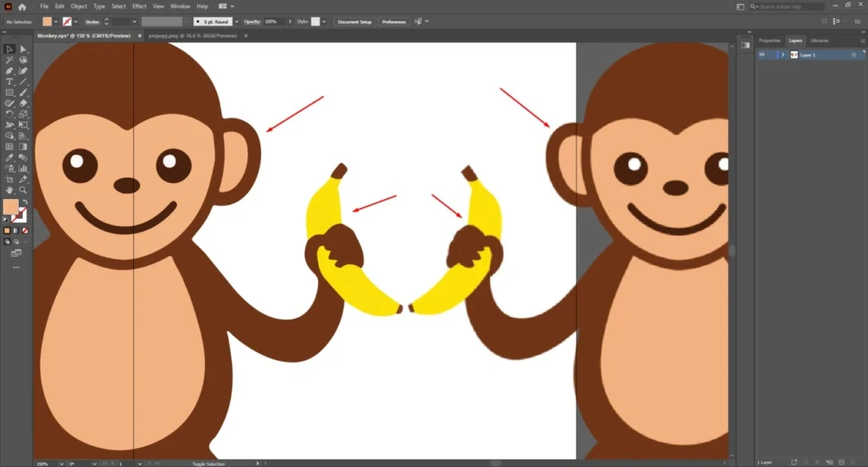Pick the Rectangle tool
This screenshot has width=868, height=467.
(9, 92)
